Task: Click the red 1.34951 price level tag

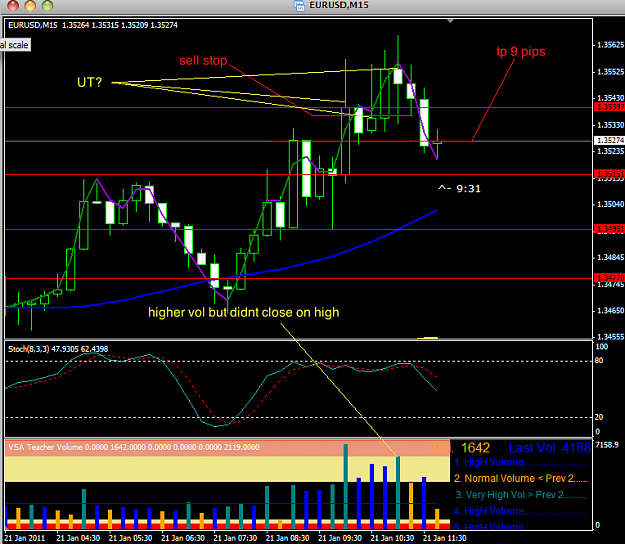Action: click(x=609, y=229)
